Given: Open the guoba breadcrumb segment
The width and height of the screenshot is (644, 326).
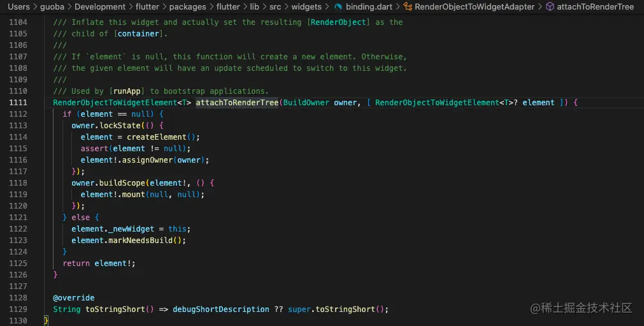Looking at the screenshot, I should [52, 6].
